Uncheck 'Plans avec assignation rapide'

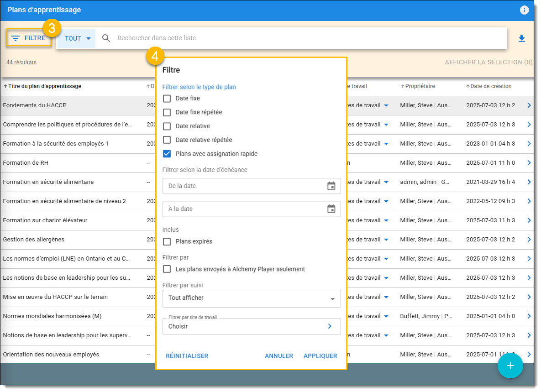pyautogui.click(x=167, y=154)
